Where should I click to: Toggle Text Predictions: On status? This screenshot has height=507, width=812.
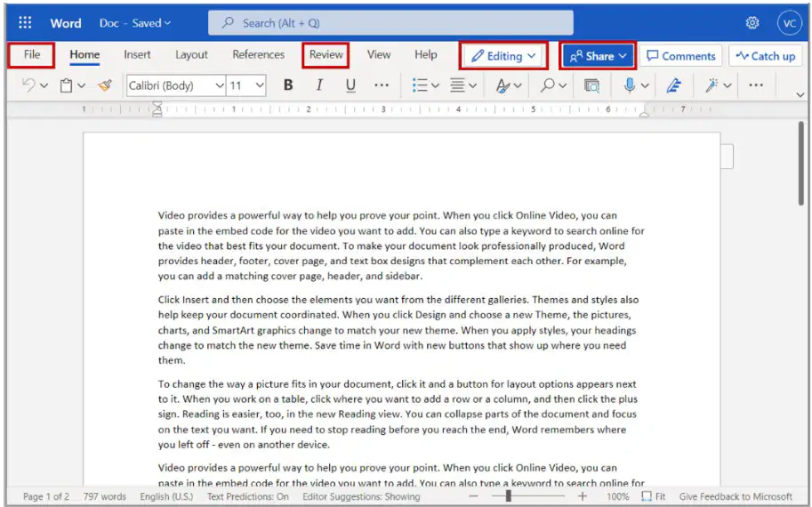248,496
